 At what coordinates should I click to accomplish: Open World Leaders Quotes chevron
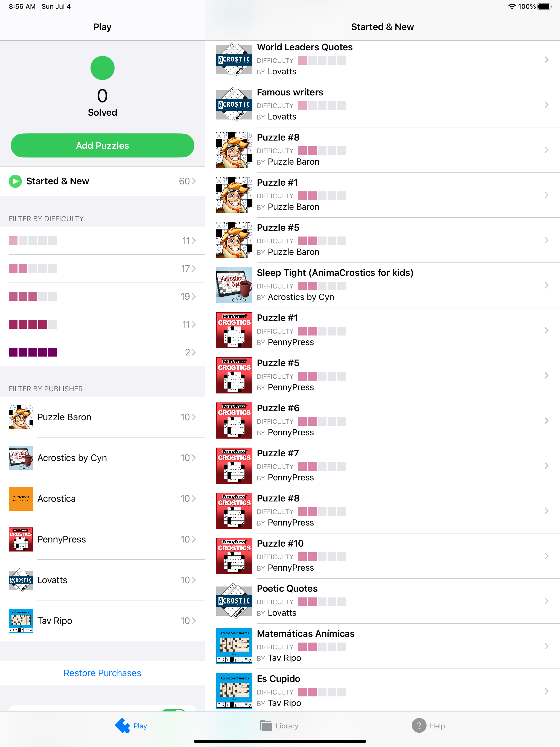[546, 60]
